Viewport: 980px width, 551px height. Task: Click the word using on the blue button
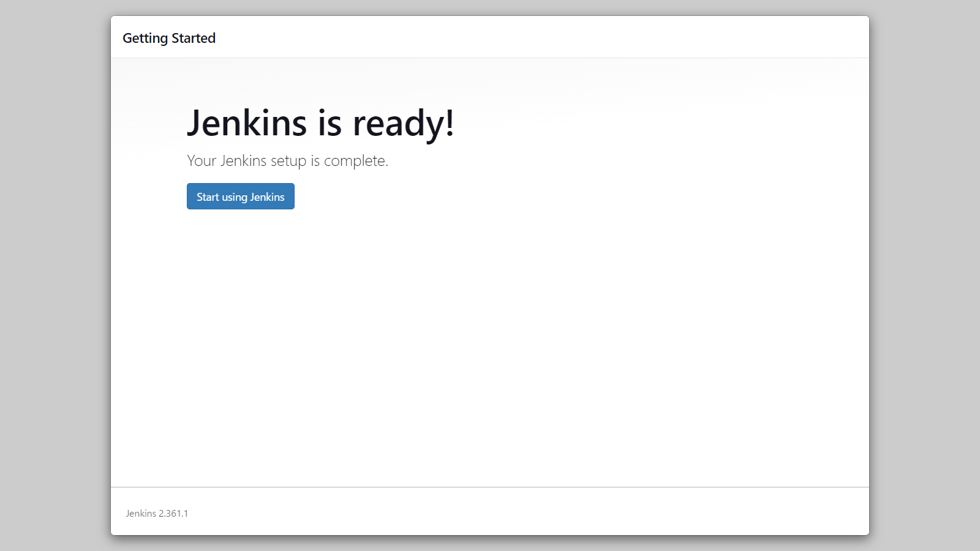click(x=235, y=197)
